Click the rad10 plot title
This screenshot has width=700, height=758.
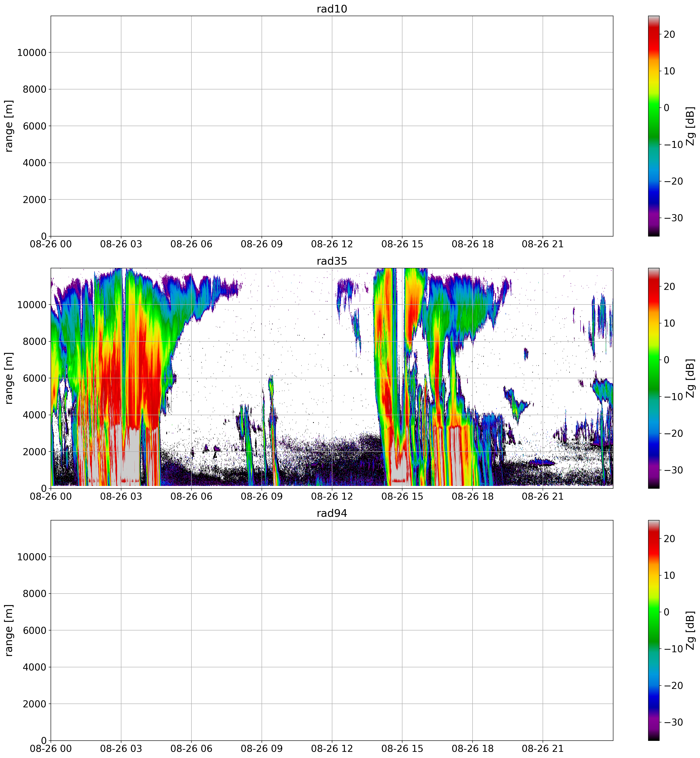(x=332, y=9)
